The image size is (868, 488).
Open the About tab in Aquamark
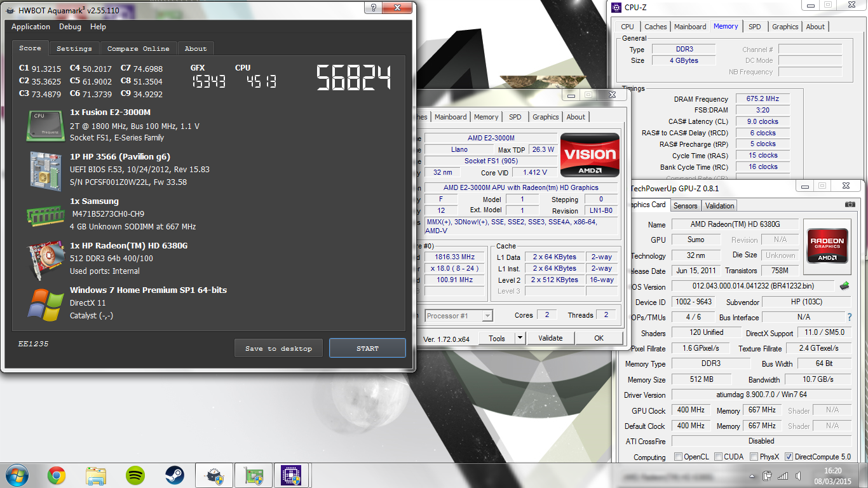coord(196,48)
